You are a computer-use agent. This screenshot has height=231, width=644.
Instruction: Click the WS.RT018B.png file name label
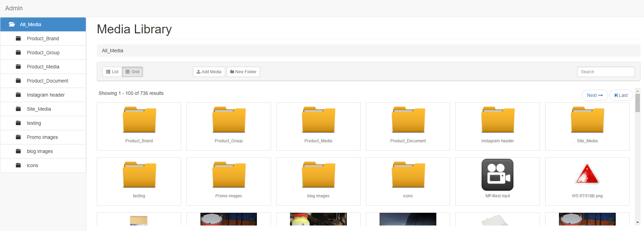(587, 196)
